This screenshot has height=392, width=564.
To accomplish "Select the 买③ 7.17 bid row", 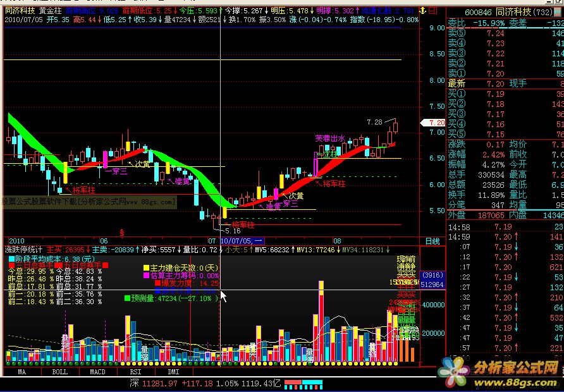I will point(506,114).
